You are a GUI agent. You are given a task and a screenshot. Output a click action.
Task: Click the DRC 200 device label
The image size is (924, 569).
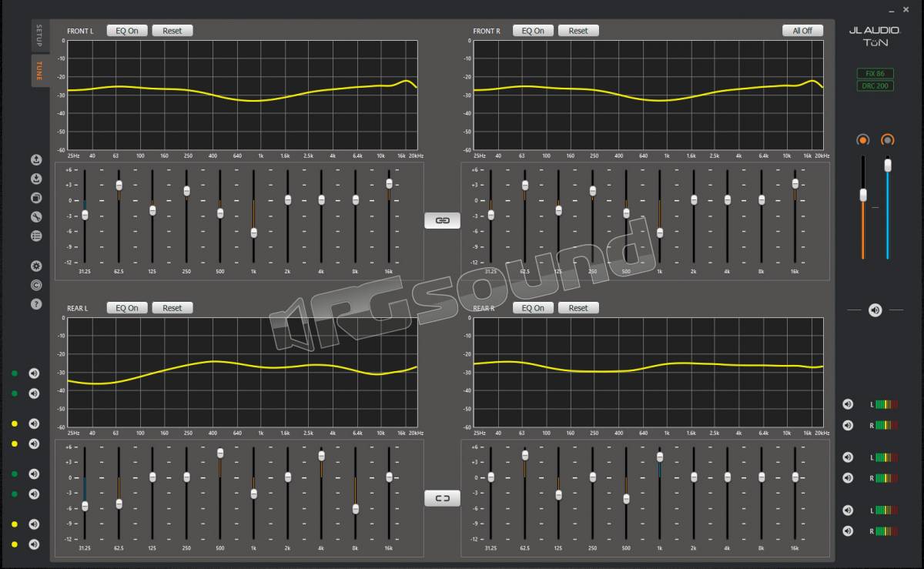[875, 85]
